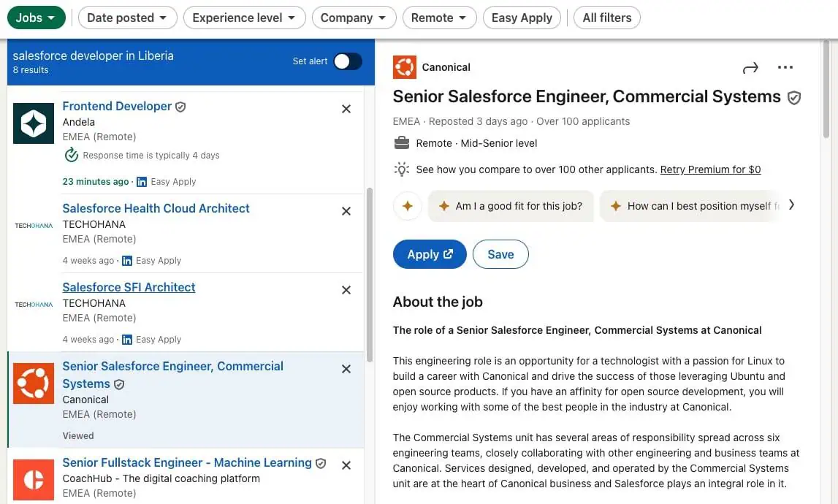The width and height of the screenshot is (838, 504).
Task: Click the lightbulb insights icon
Action: tap(401, 169)
